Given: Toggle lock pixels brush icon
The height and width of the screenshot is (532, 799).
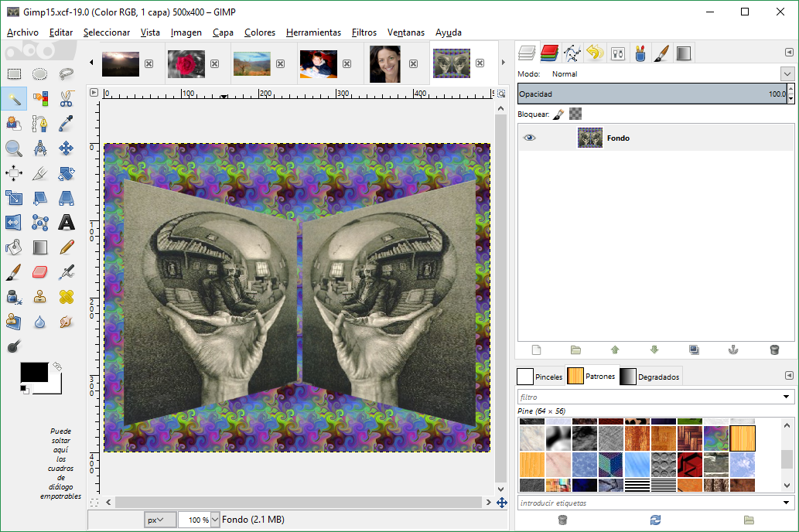Looking at the screenshot, I should pyautogui.click(x=558, y=114).
